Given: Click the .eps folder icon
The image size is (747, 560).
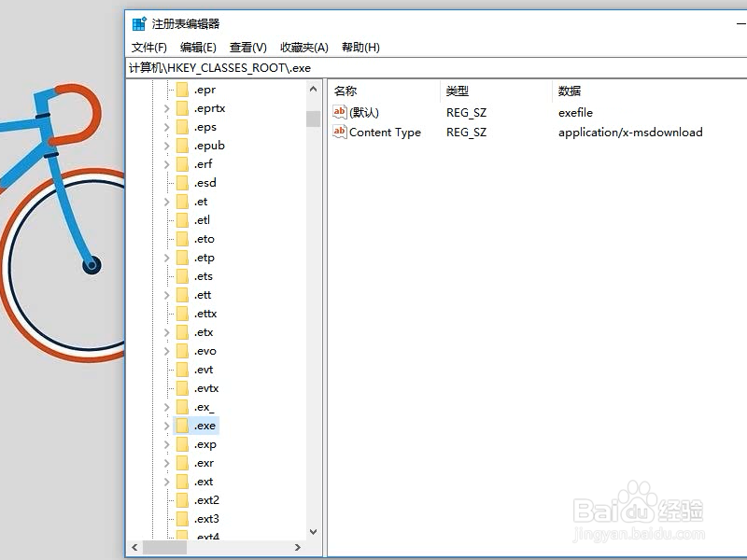Looking at the screenshot, I should tap(182, 127).
